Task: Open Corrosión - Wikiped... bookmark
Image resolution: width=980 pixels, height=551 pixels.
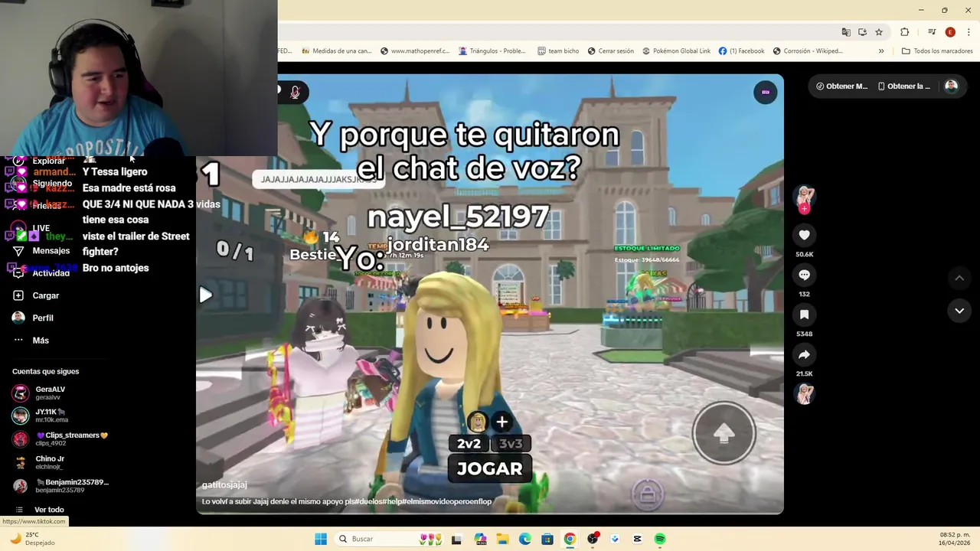Action: [808, 51]
